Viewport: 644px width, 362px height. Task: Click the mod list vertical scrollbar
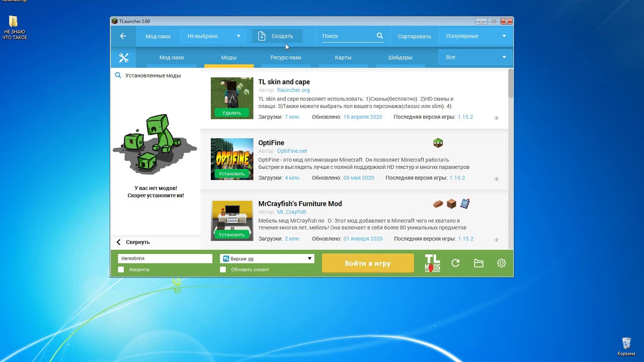511,83
